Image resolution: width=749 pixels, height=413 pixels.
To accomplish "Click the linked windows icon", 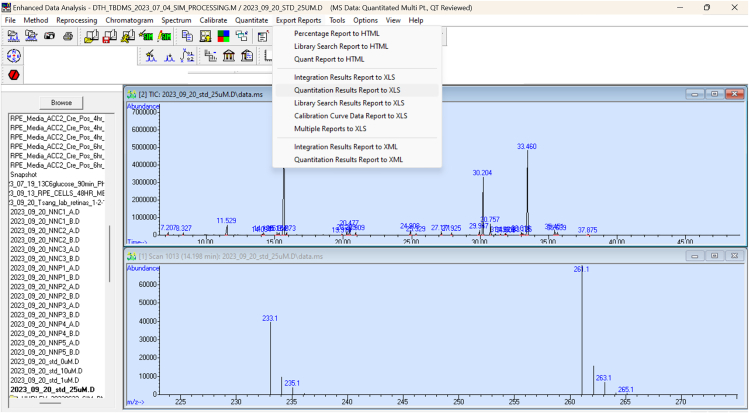I will click(242, 36).
